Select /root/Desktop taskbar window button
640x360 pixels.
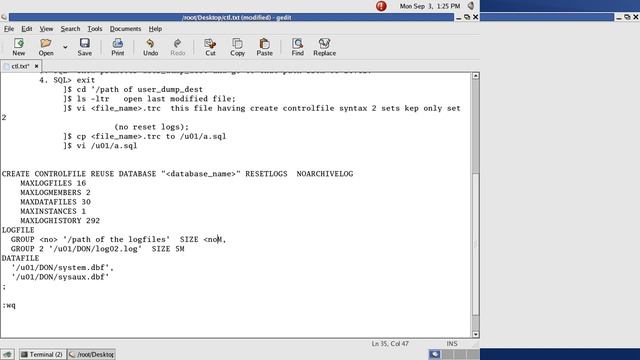(x=91, y=354)
